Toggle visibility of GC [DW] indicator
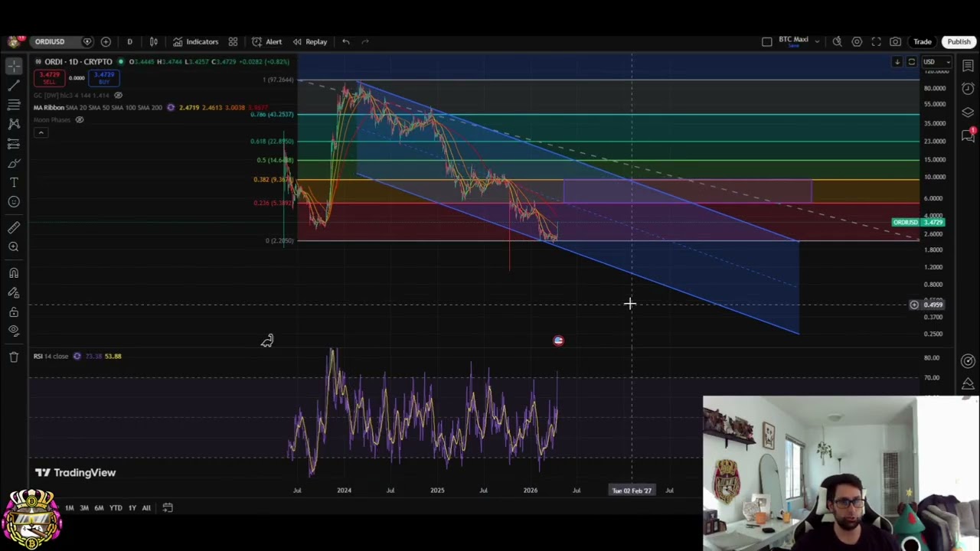980x551 pixels. point(117,96)
